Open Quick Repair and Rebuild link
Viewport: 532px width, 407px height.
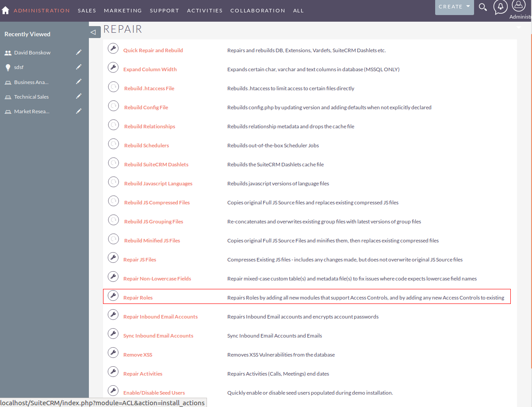[x=153, y=50]
